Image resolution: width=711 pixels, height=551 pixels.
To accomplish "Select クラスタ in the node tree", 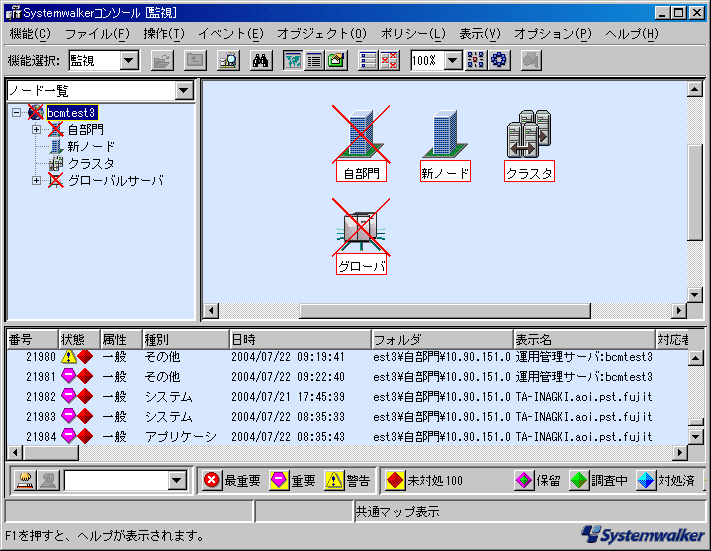I will pyautogui.click(x=91, y=163).
